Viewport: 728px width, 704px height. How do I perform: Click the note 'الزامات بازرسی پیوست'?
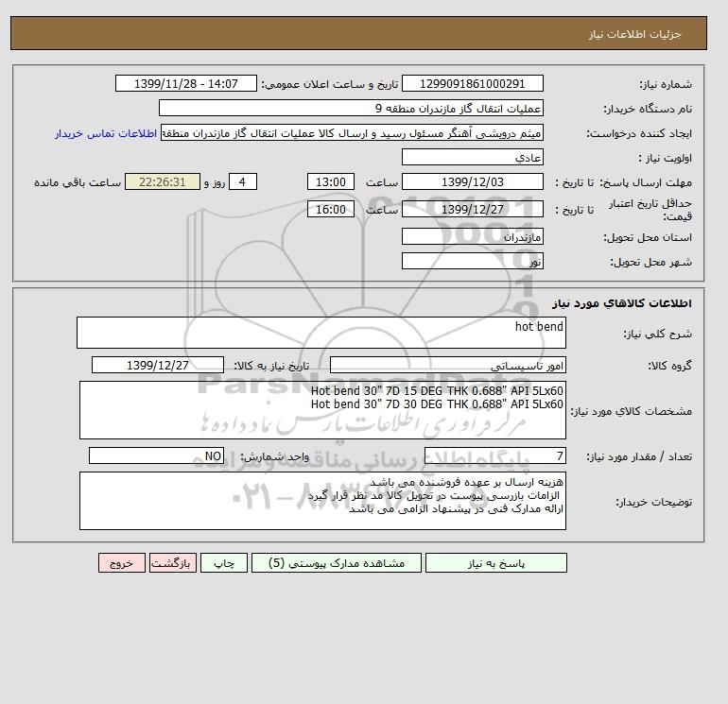[x=434, y=495]
